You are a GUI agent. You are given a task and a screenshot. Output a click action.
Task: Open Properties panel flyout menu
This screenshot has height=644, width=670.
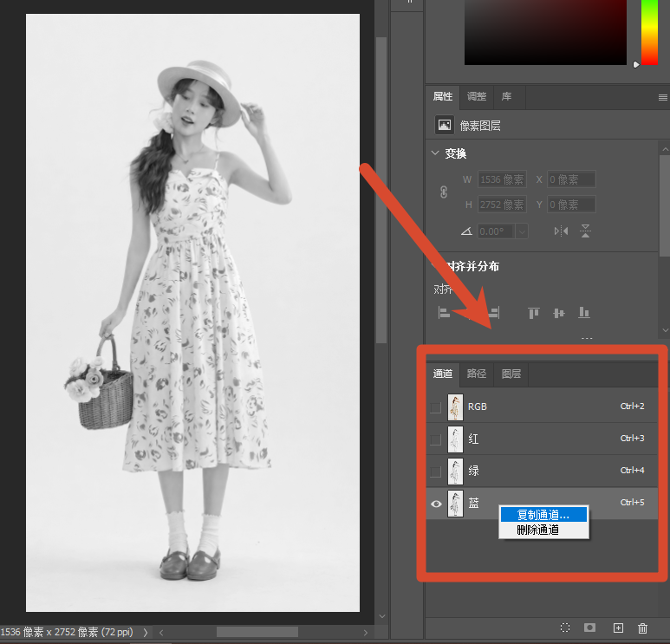662,97
